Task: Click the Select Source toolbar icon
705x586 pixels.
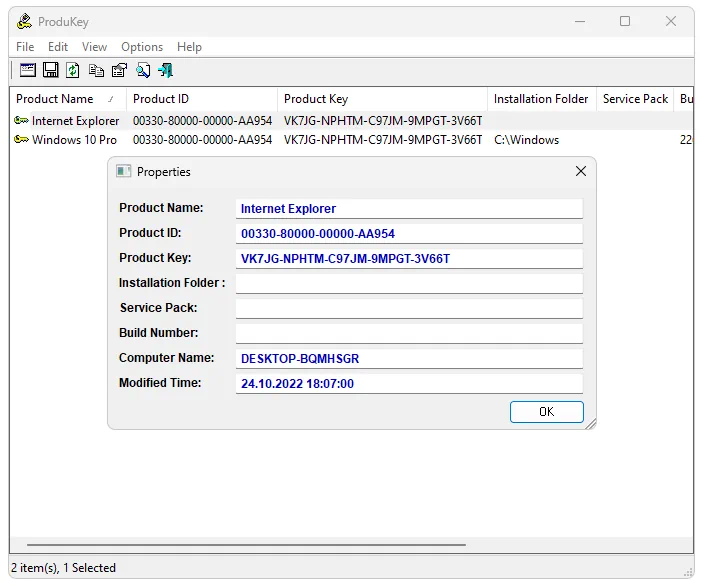Action: 27,70
